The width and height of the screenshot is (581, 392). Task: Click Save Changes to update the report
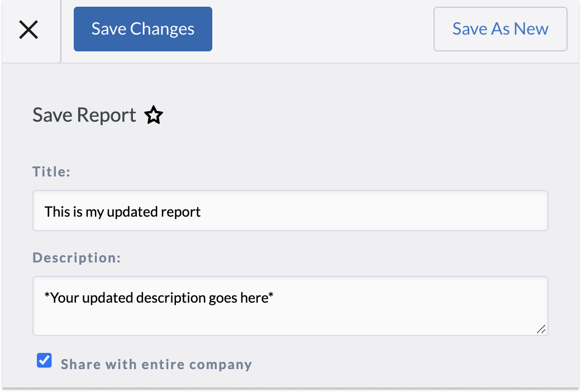click(x=142, y=28)
